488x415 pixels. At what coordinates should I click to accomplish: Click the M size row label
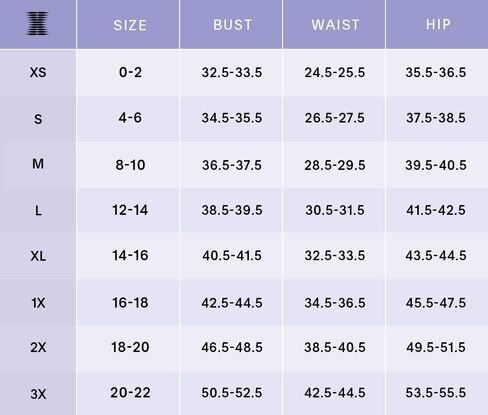click(x=38, y=164)
